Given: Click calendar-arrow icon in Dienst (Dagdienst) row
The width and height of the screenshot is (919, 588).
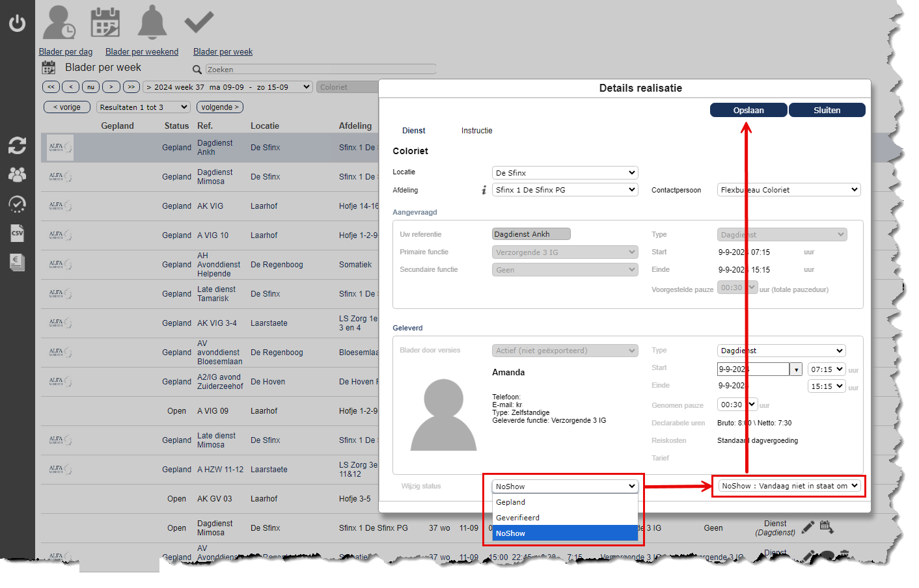Looking at the screenshot, I should pos(827,527).
